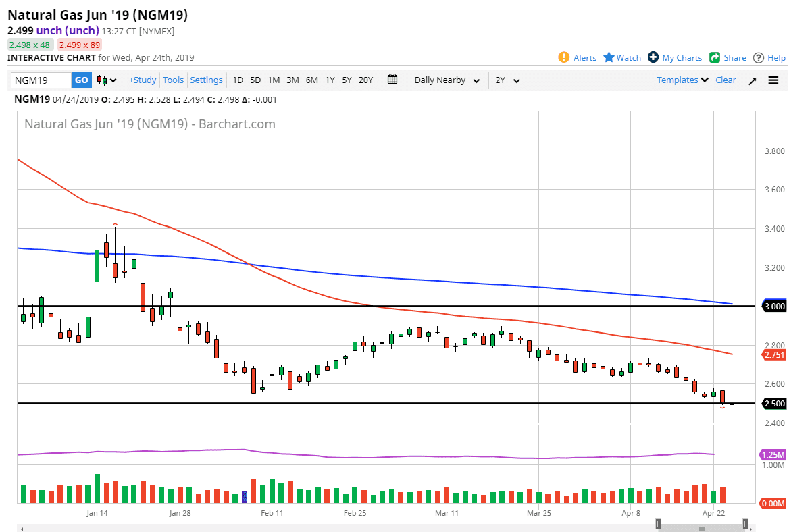Open the Tools menu

173,80
